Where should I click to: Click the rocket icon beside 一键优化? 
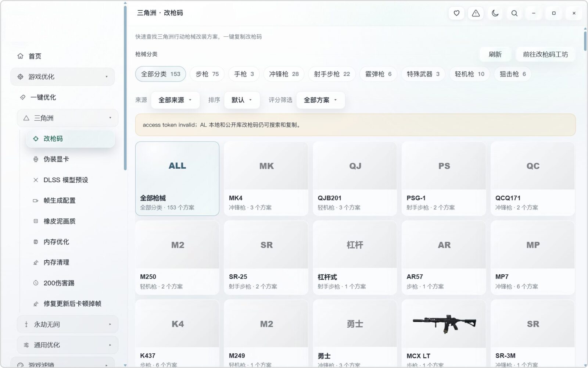(23, 97)
